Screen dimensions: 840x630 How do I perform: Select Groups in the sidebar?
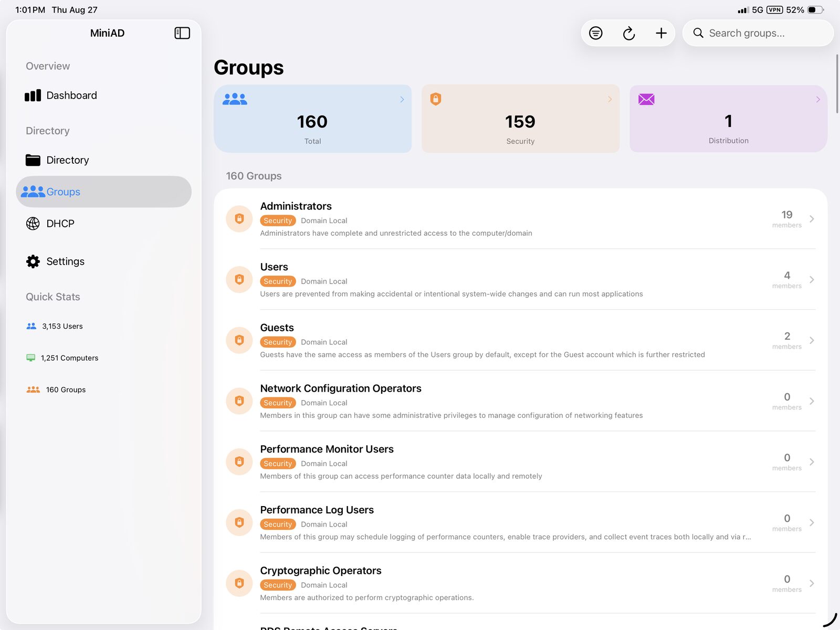pyautogui.click(x=103, y=192)
